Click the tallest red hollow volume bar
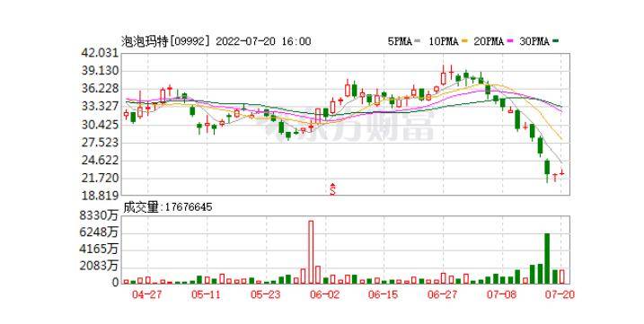The height and width of the screenshot is (324, 644). [311, 252]
